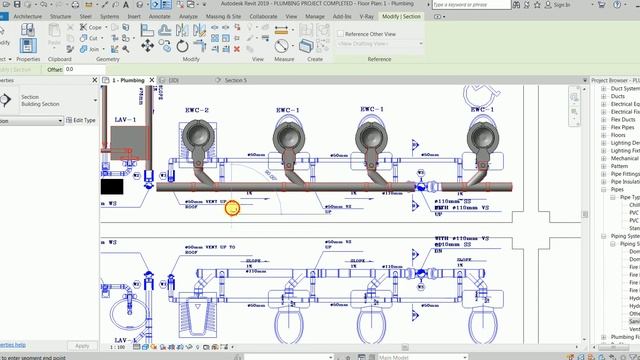
Task: Click the Electrical Fixtures row in Project Browser
Action: click(x=624, y=112)
